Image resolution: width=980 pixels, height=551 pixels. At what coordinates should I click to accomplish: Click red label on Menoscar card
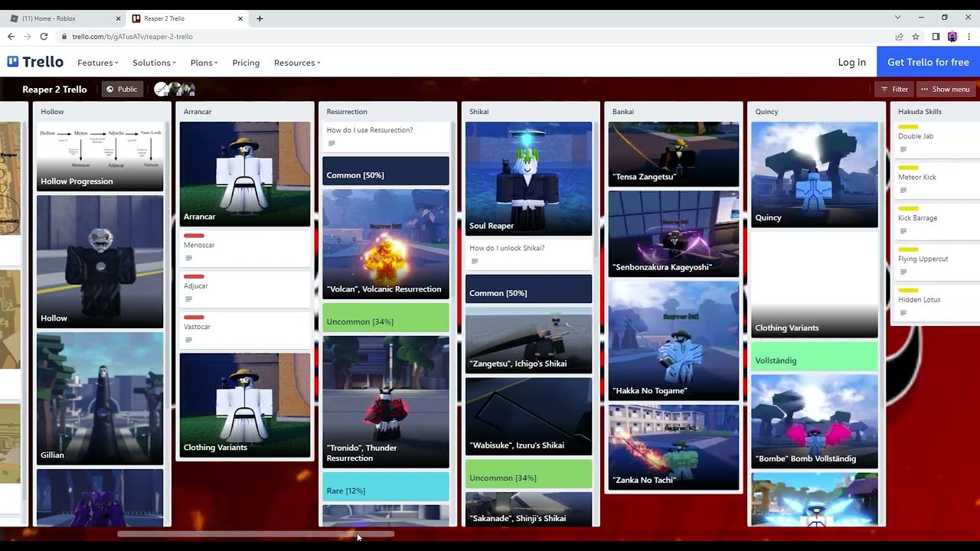tap(194, 235)
